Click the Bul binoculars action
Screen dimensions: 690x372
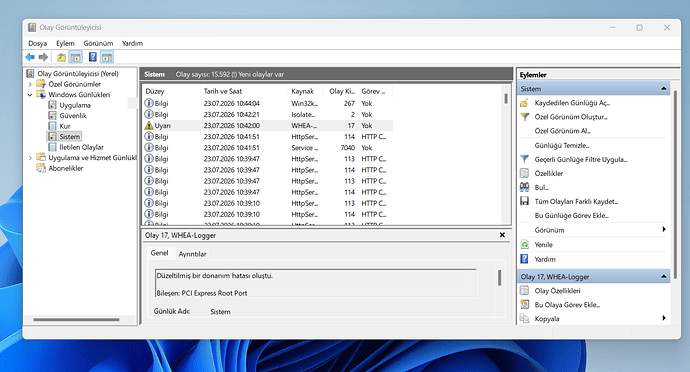tap(541, 188)
